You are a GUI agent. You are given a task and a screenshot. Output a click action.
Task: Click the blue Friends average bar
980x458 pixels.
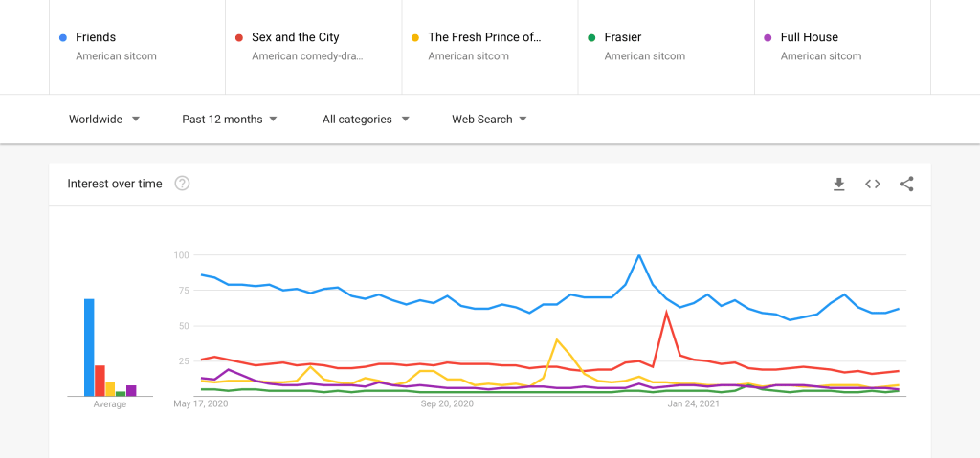click(x=89, y=347)
